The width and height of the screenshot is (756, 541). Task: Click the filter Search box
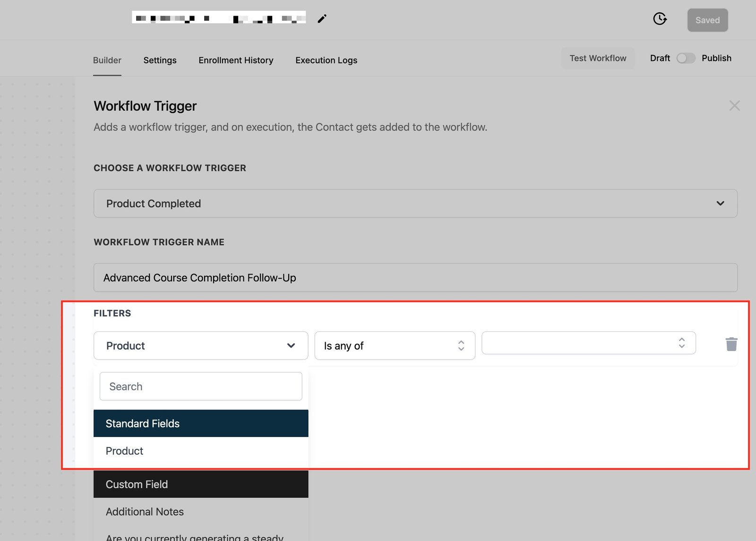tap(200, 386)
